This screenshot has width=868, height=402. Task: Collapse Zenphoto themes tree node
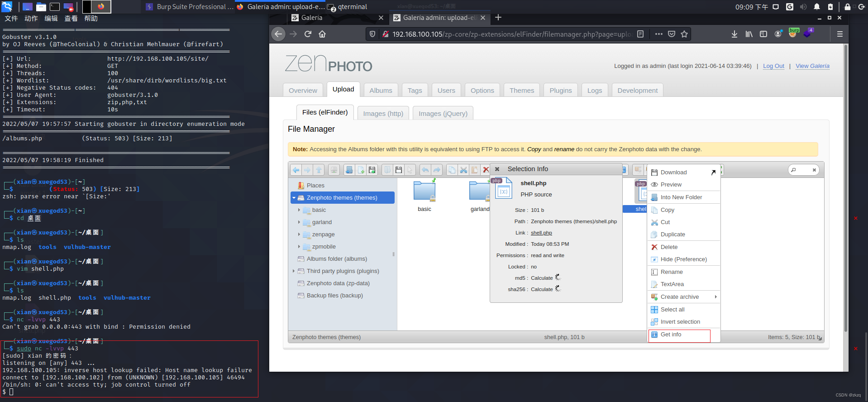tap(294, 198)
